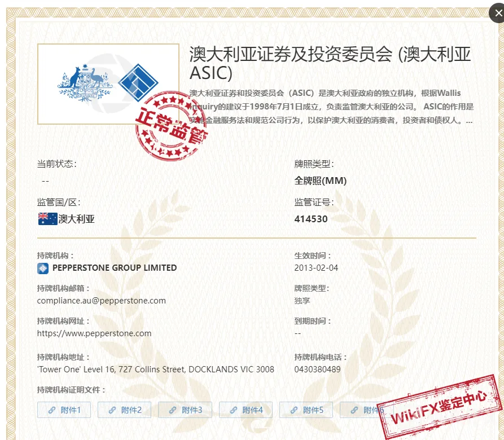Click the title 澳大利亚证券及投资委员会
The image size is (504, 440).
coord(330,63)
